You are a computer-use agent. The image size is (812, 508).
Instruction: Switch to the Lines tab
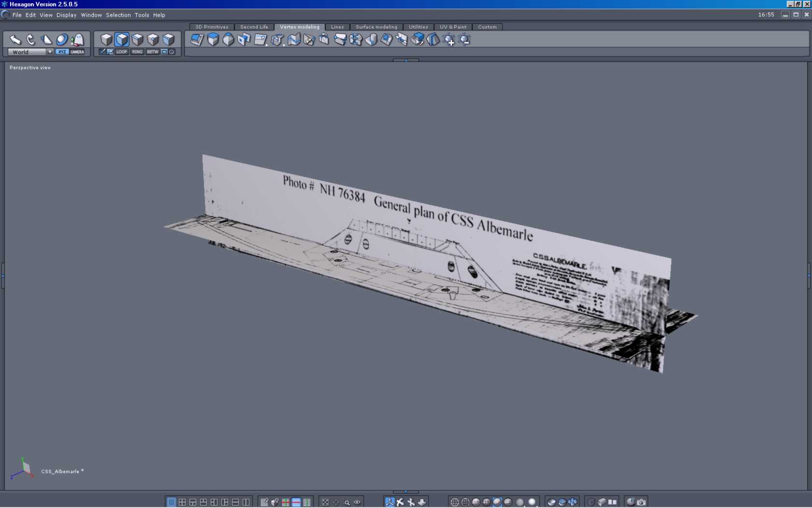click(337, 27)
